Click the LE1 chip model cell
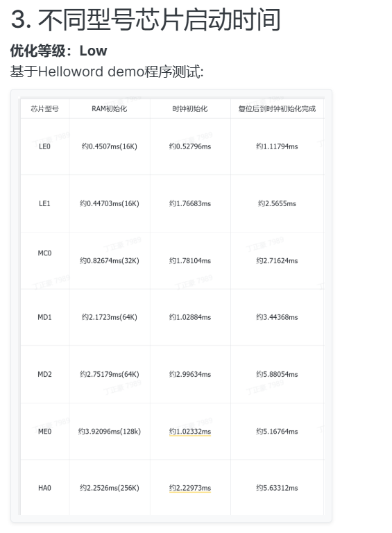The height and width of the screenshot is (533, 392). pos(45,203)
